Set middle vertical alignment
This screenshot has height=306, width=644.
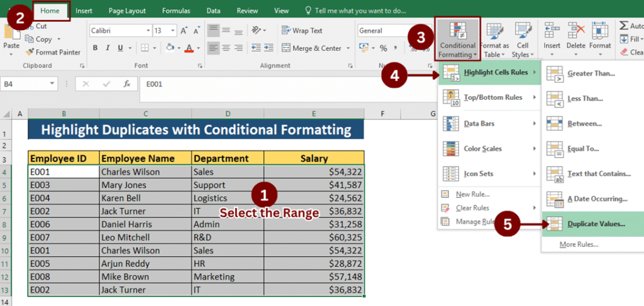[x=226, y=30]
